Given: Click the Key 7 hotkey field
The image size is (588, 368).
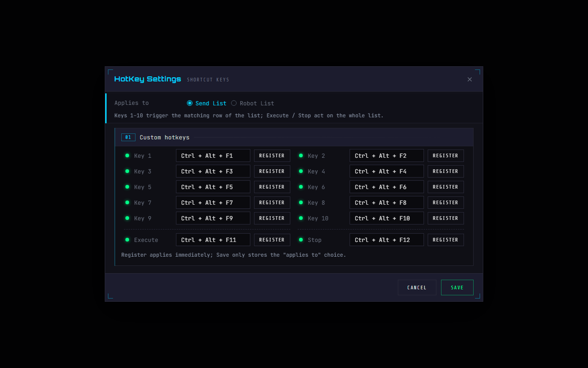Looking at the screenshot, I should (x=213, y=202).
